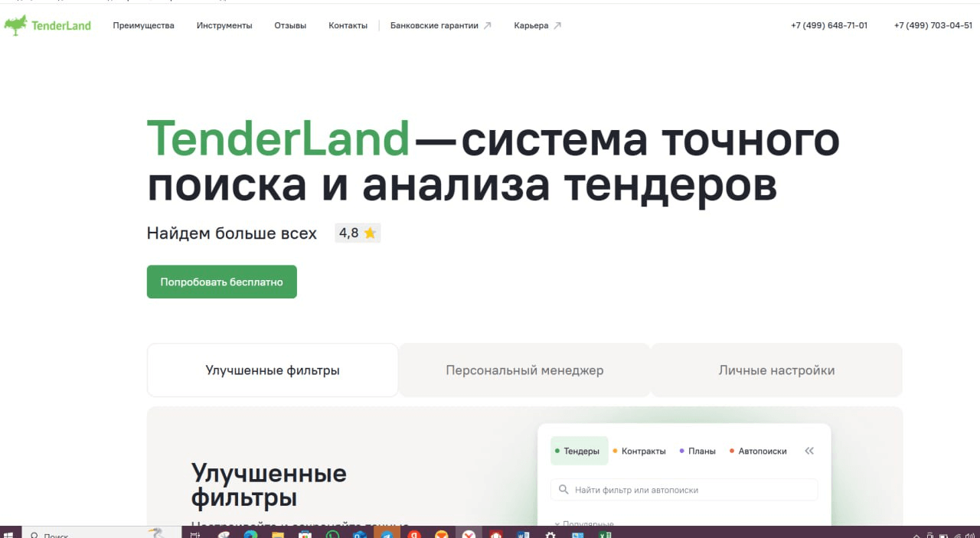980x538 pixels.
Task: Open the Settings gear on the taskbar
Action: coord(550,534)
